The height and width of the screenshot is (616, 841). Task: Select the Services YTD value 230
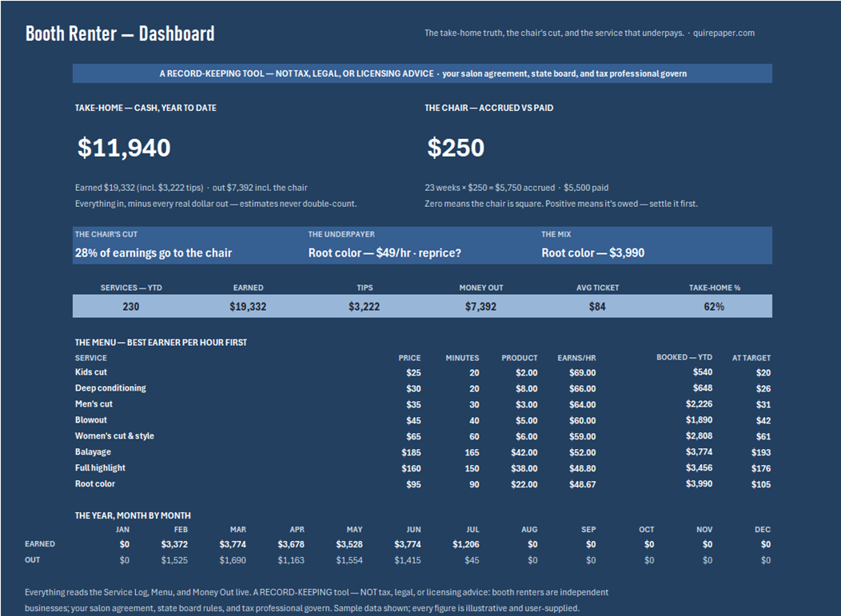click(131, 307)
